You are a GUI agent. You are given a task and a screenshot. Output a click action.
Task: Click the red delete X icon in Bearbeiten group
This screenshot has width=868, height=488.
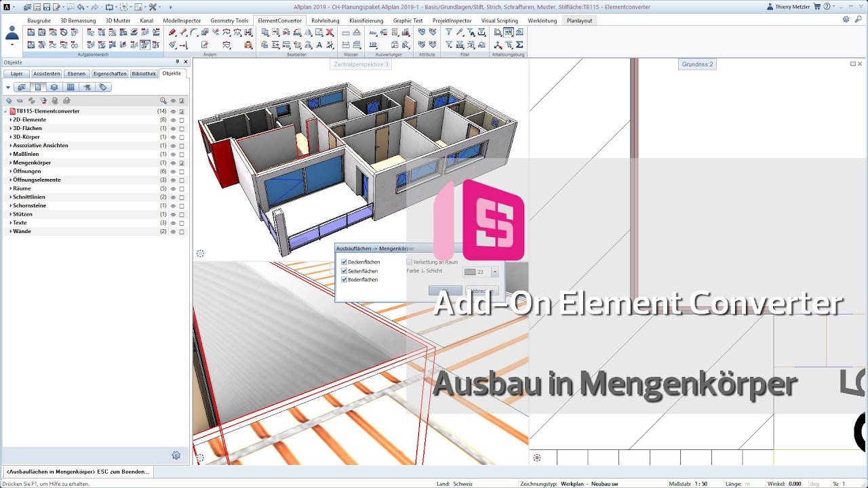click(330, 32)
